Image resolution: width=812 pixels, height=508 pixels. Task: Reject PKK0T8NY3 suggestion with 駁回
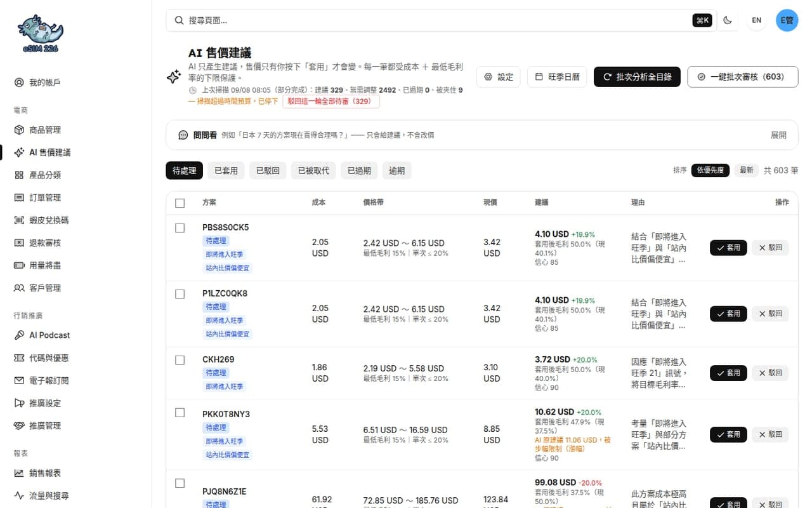tap(770, 434)
